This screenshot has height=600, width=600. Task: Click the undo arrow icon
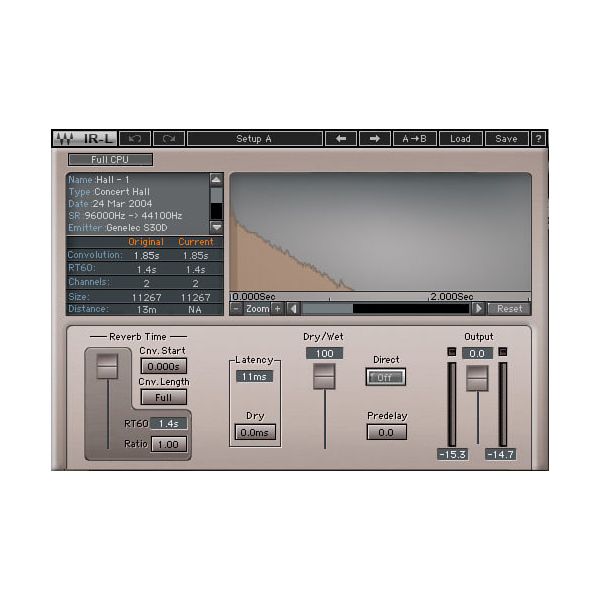135,139
